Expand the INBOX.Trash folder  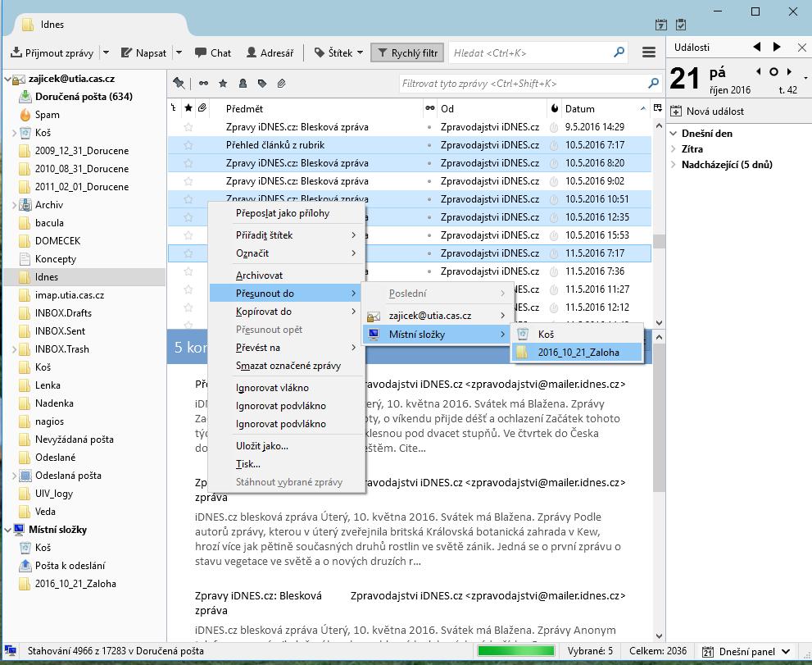(x=15, y=349)
